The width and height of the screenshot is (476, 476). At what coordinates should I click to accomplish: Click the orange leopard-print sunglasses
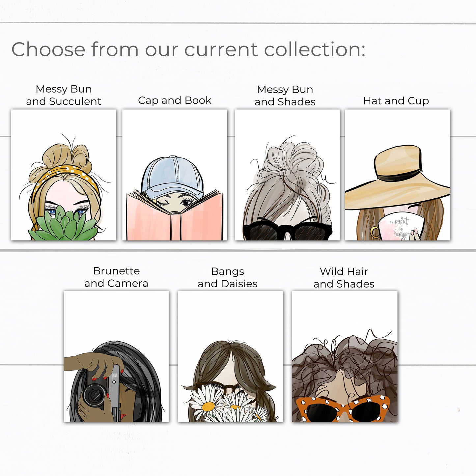pyautogui.click(x=343, y=409)
